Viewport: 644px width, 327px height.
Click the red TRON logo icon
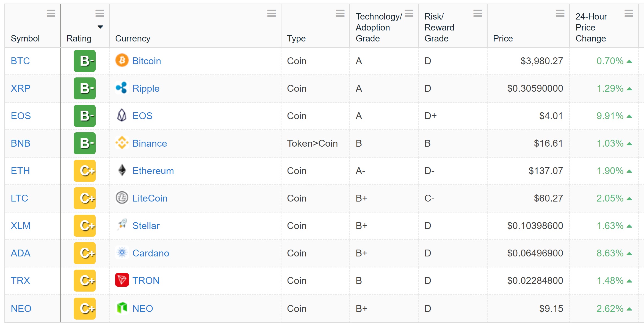pos(122,280)
